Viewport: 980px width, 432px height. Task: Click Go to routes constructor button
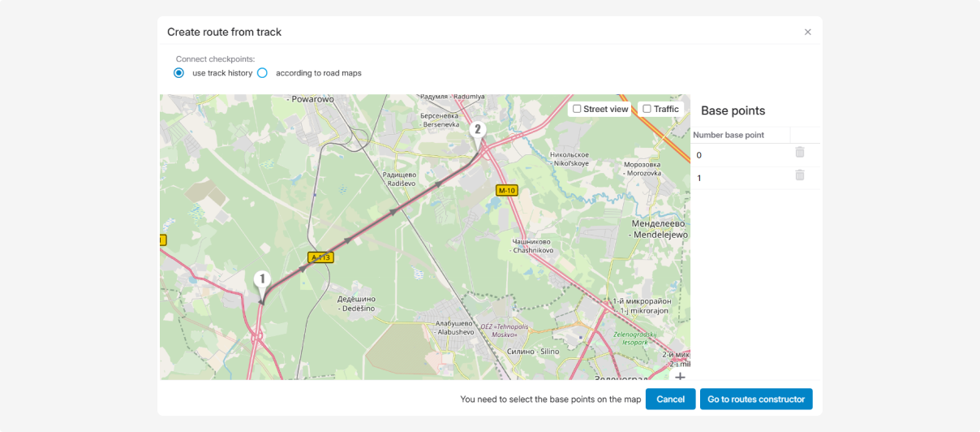755,400
